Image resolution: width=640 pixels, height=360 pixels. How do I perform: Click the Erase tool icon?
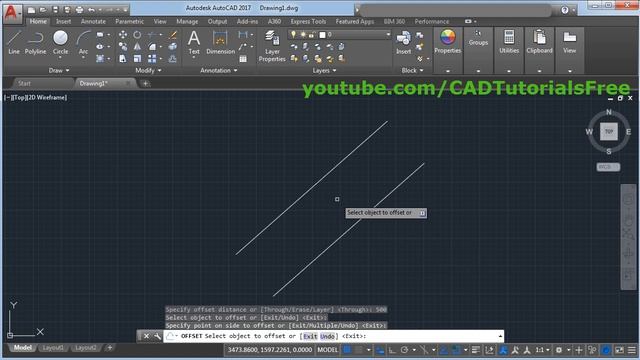[173, 35]
